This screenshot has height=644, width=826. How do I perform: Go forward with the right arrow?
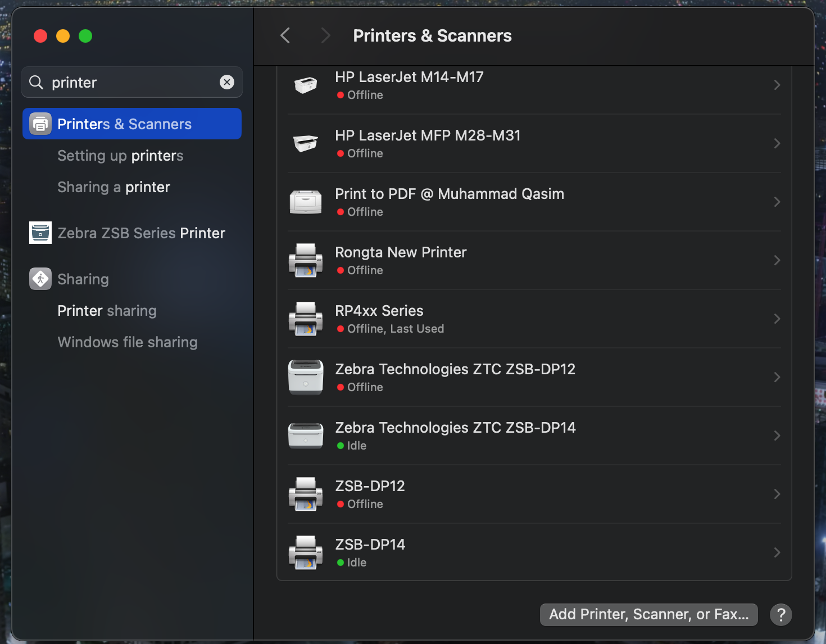(x=325, y=35)
